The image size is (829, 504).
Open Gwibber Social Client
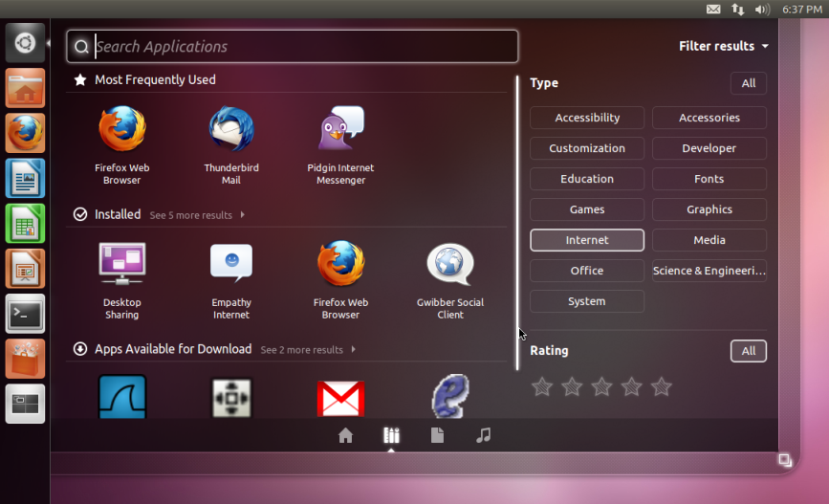pyautogui.click(x=450, y=280)
